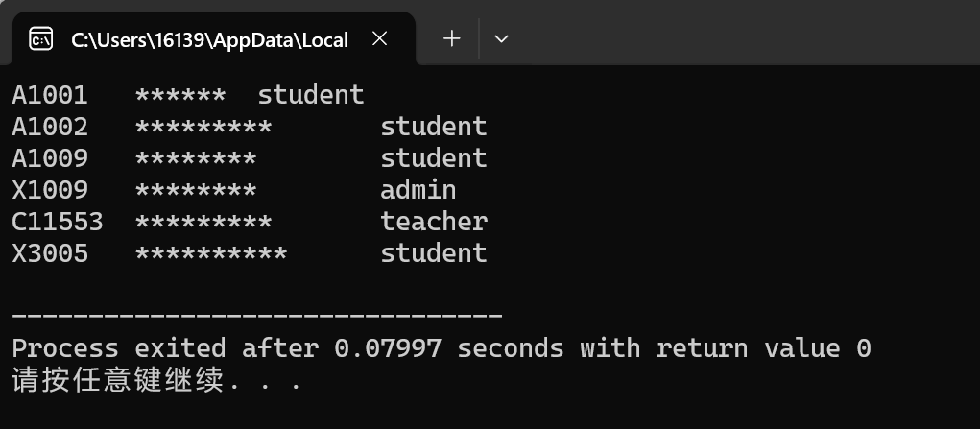Click the X1009 user ID text

pyautogui.click(x=50, y=190)
